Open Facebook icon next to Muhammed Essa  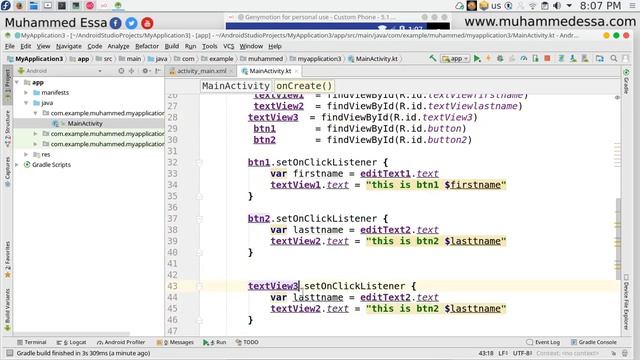[116, 23]
